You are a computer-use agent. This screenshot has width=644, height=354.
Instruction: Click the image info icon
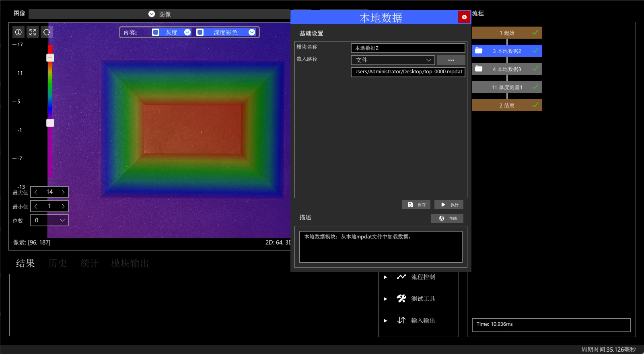[x=19, y=32]
